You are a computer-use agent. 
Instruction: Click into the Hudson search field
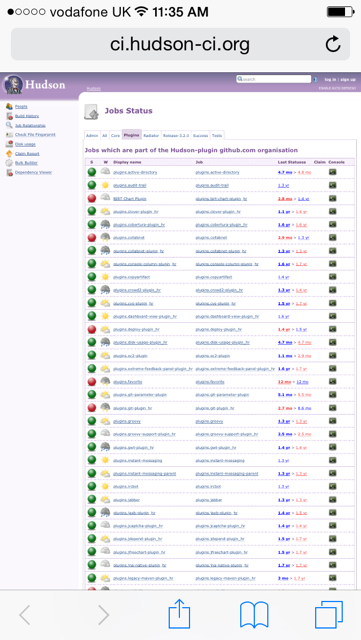(x=274, y=79)
